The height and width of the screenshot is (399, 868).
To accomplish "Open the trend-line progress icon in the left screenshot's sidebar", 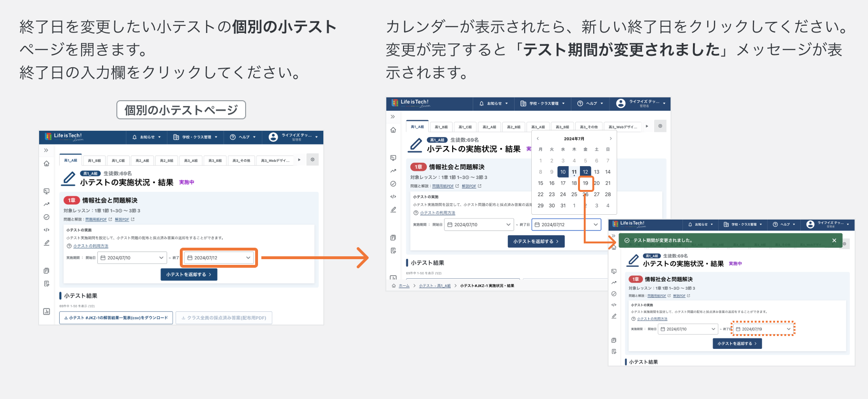I will 46,204.
